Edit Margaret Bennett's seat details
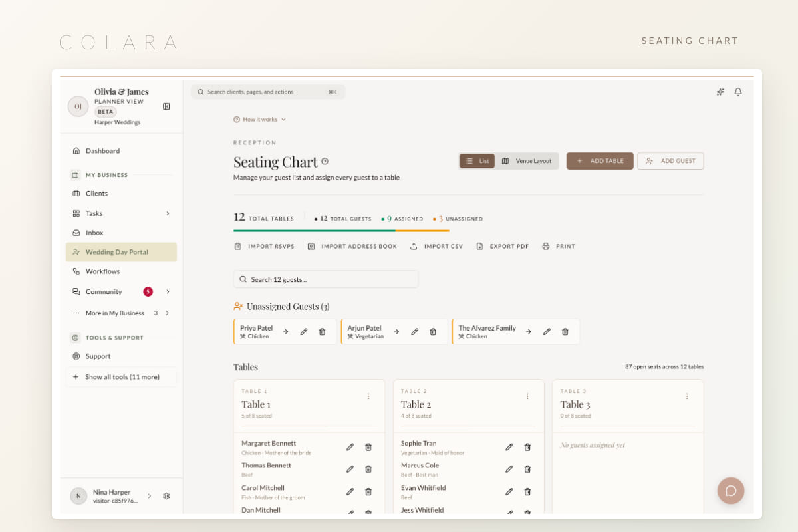798x532 pixels. point(350,447)
